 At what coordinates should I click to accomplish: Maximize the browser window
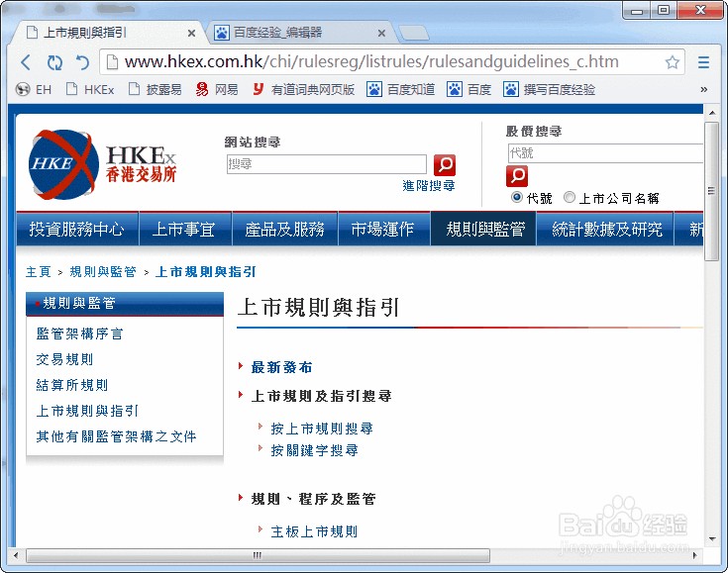664,10
